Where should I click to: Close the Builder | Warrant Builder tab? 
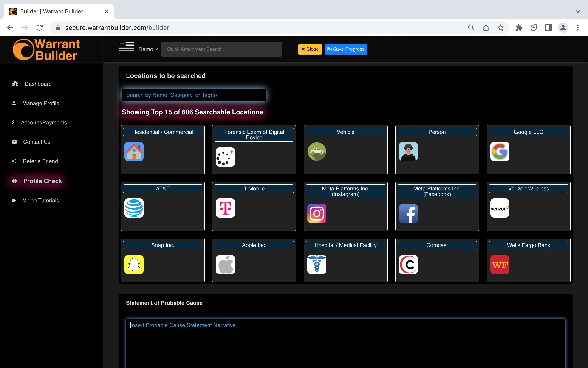[x=106, y=11]
